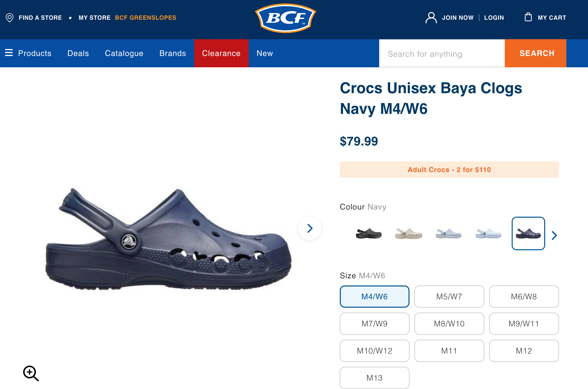The height and width of the screenshot is (389, 588).
Task: Select size M8/W10
Action: [x=449, y=323]
